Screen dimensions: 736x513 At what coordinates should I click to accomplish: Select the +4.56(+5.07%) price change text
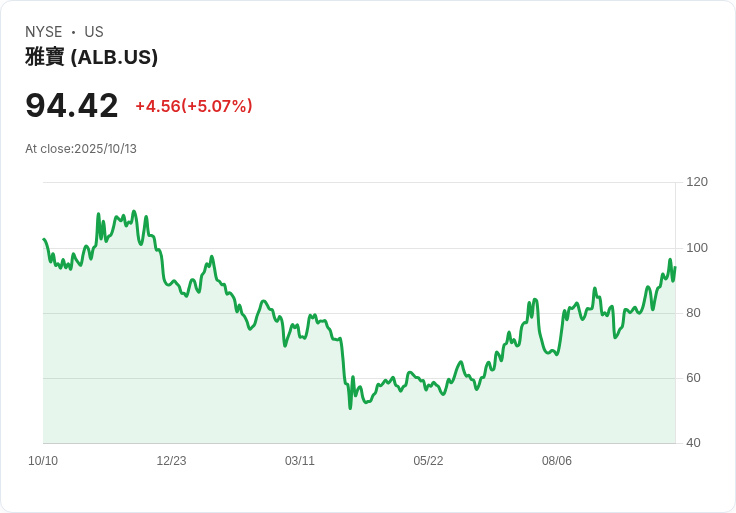[194, 106]
